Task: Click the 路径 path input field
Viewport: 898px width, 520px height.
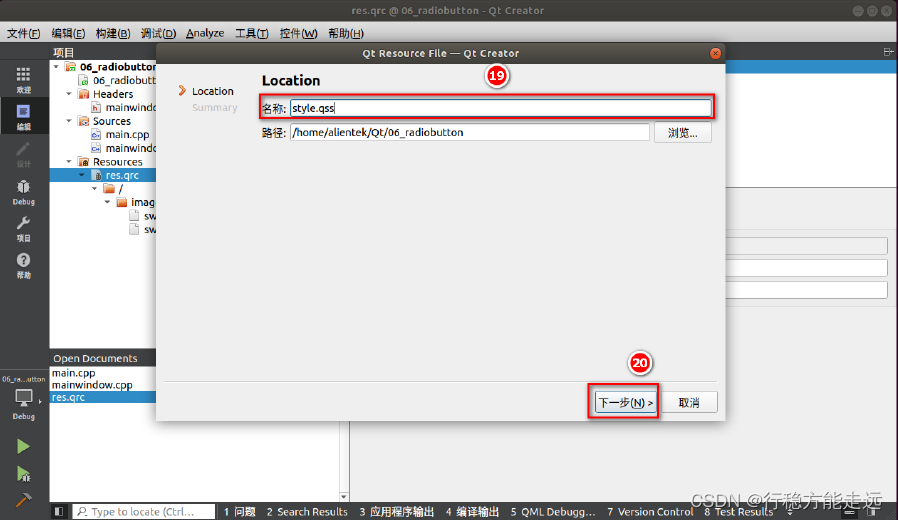Action: 470,132
